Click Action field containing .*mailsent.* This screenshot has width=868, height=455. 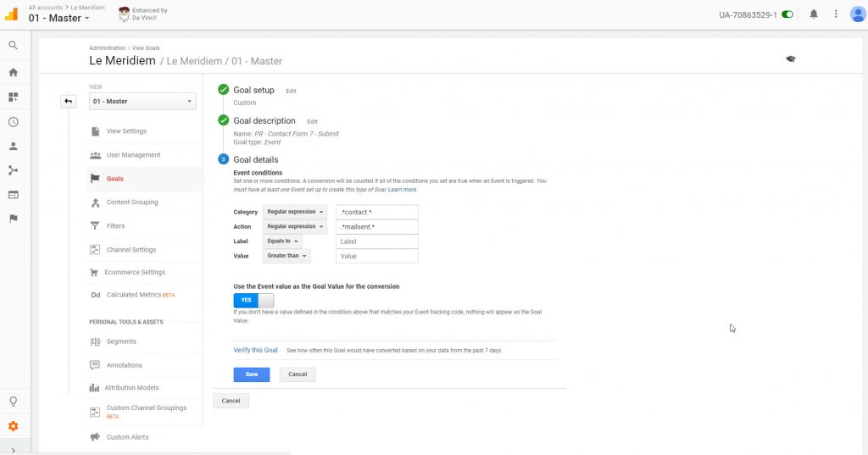377,226
